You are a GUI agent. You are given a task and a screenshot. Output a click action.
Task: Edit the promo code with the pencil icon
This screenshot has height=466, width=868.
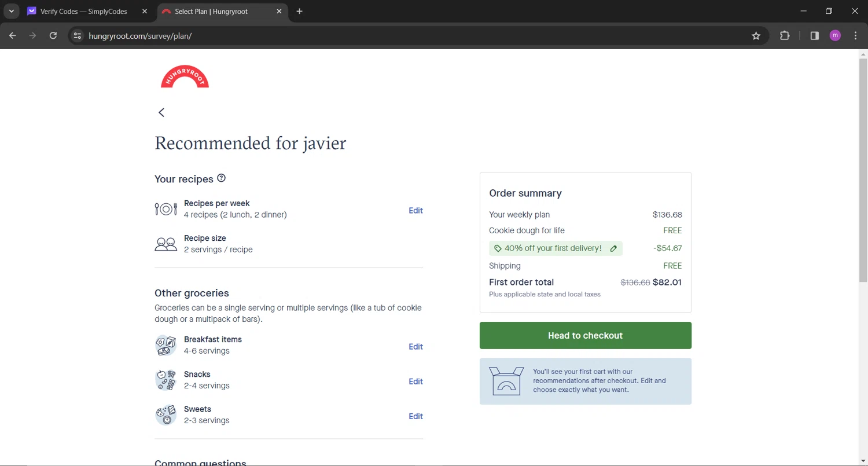point(613,248)
